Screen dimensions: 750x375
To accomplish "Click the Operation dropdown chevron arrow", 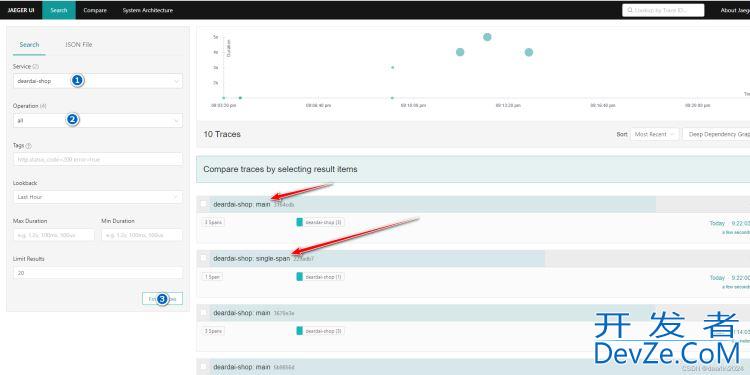I will 176,121.
